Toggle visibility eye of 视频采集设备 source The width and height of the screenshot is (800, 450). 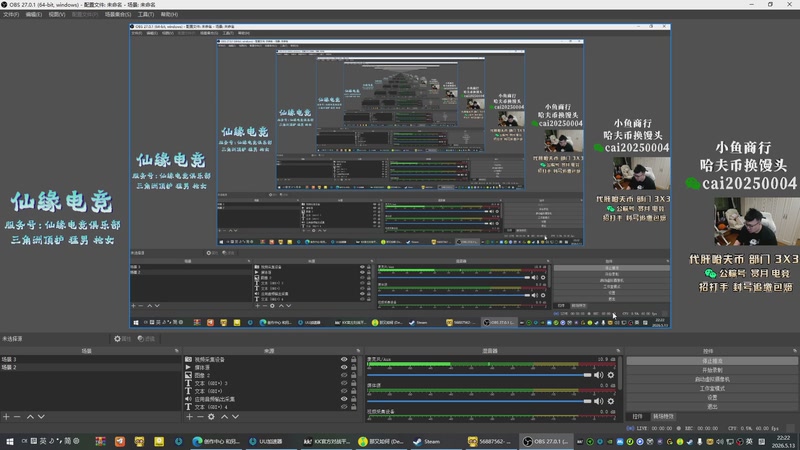tap(344, 359)
